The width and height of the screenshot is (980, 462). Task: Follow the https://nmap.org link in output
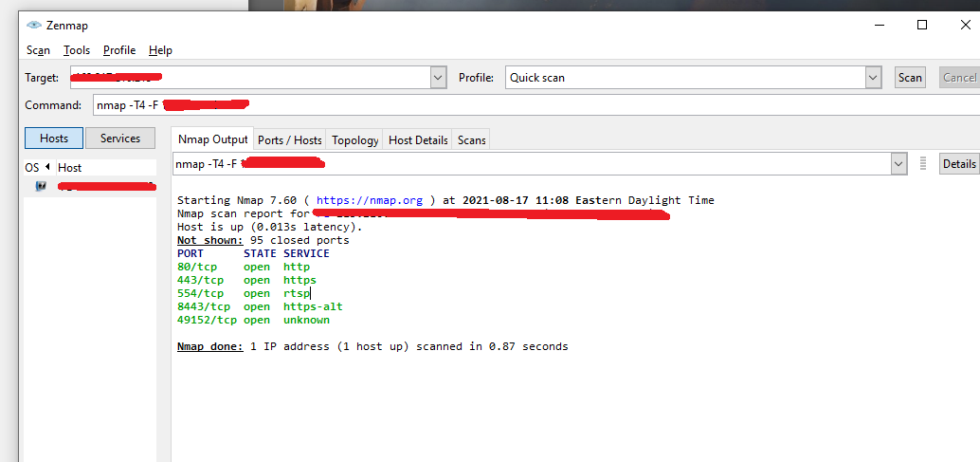[x=371, y=200]
